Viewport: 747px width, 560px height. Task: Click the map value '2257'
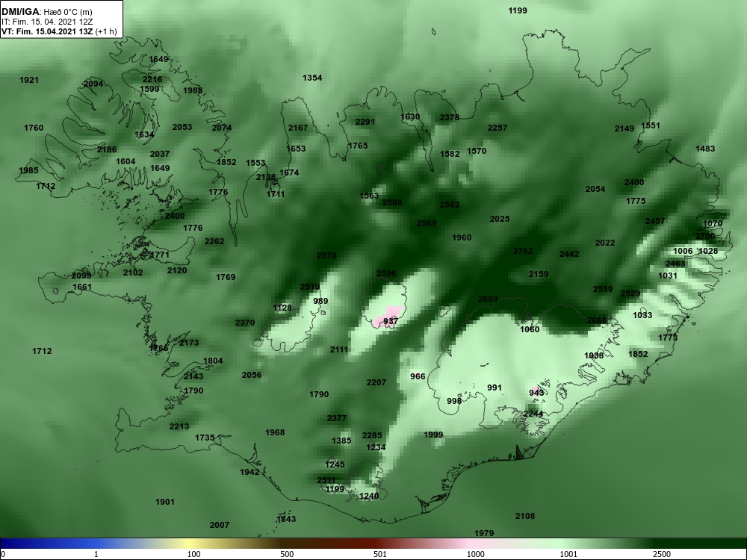pyautogui.click(x=498, y=128)
